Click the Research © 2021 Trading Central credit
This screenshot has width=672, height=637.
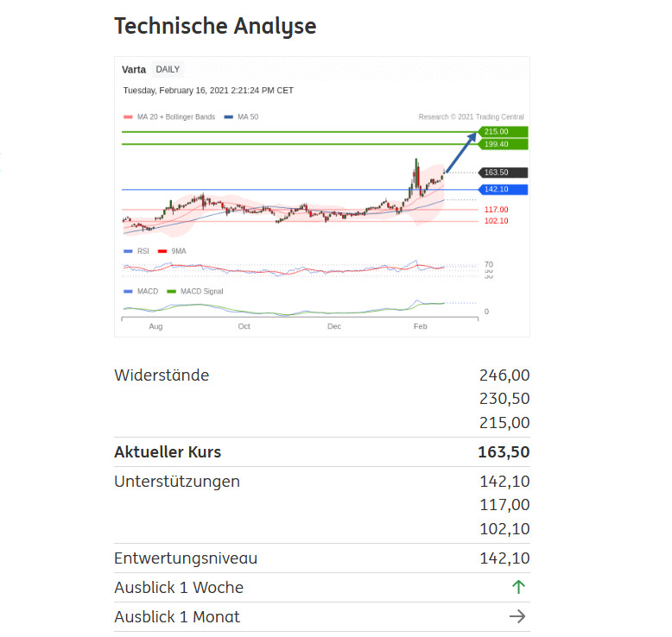coord(471,117)
